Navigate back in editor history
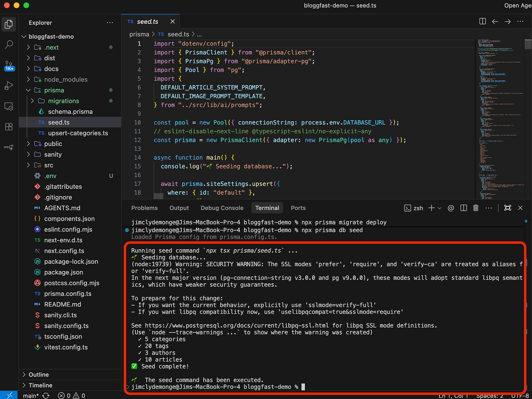The image size is (532, 399). tap(495, 21)
